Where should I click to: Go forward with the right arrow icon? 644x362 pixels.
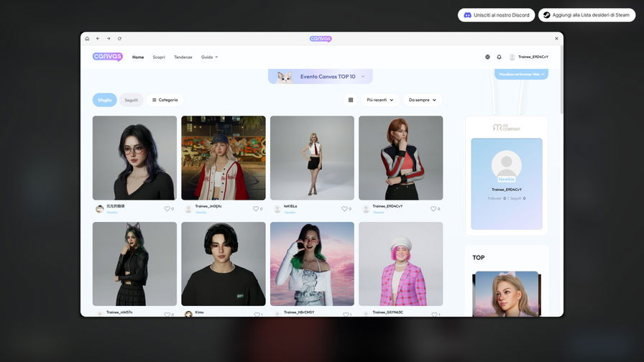[x=109, y=39]
